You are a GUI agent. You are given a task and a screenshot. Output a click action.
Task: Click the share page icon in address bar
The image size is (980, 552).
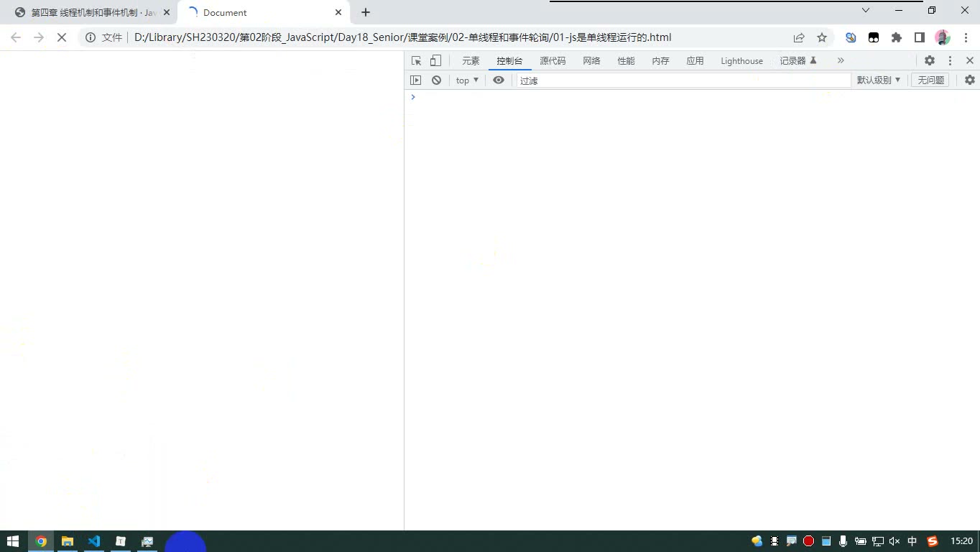[799, 37]
